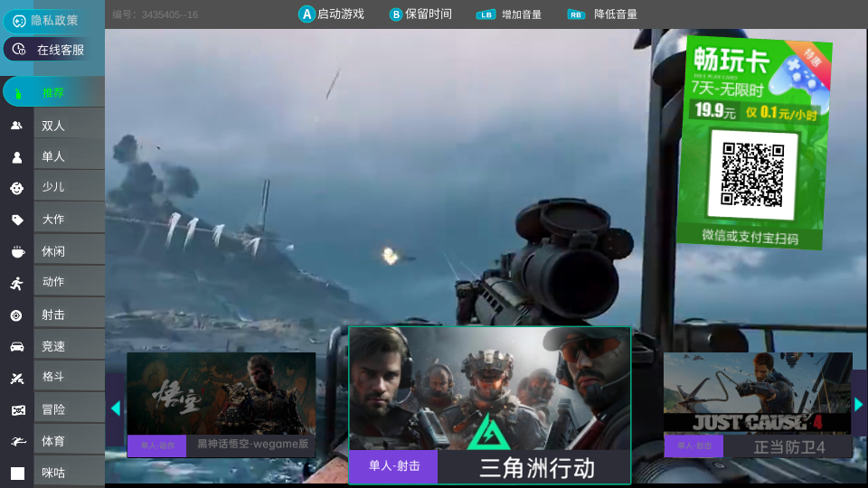This screenshot has height=488, width=868.
Task: Select the 推荐 recommended category
Action: click(53, 92)
